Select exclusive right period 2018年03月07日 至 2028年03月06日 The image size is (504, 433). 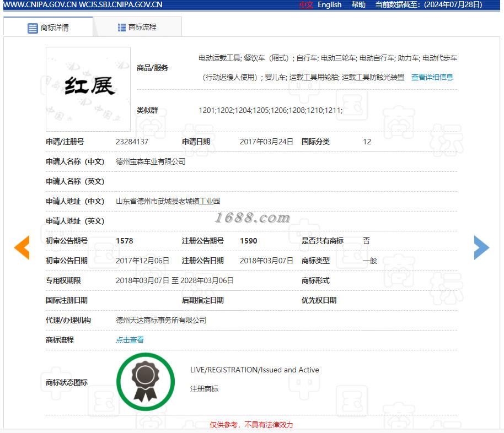tap(175, 280)
